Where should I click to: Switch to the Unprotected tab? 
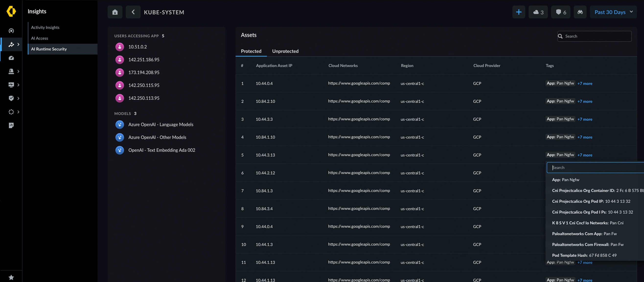[x=285, y=51]
